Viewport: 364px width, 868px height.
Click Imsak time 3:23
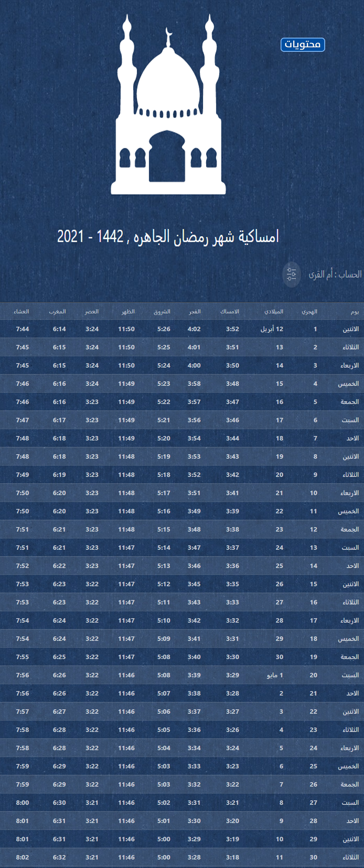click(232, 766)
